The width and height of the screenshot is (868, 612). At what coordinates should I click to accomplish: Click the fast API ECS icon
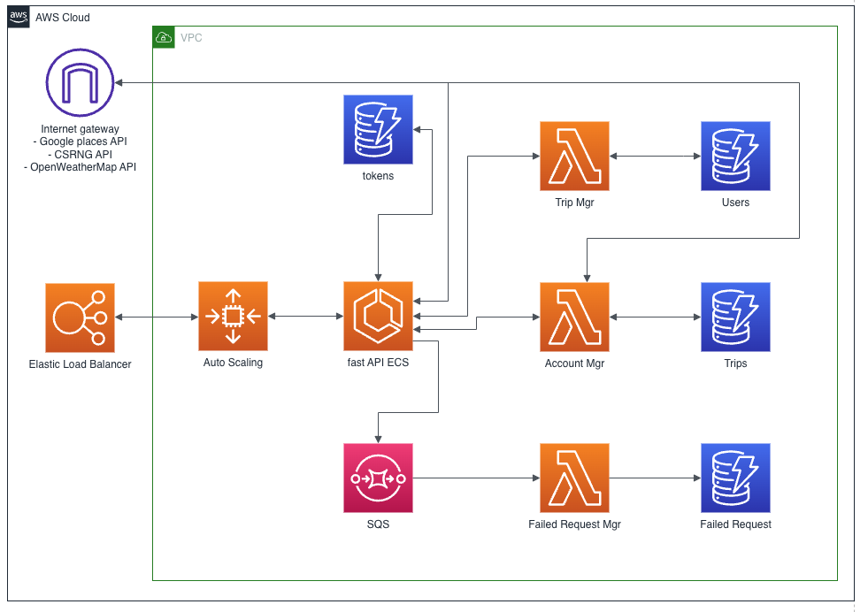pos(378,316)
